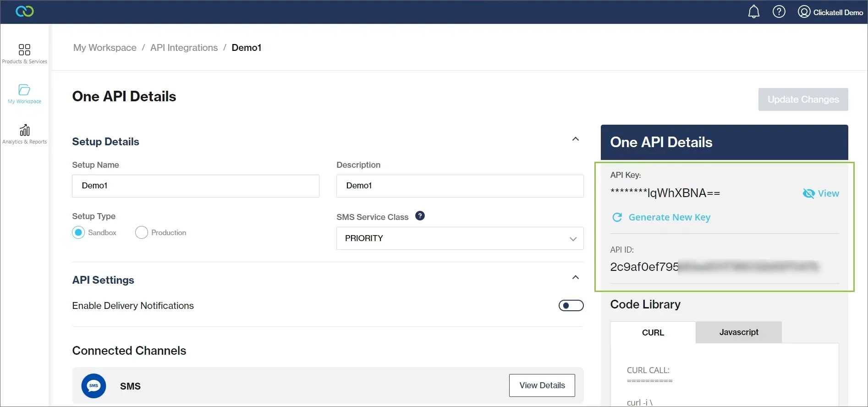The width and height of the screenshot is (868, 407).
Task: Click View Details for SMS channel
Action: tap(542, 385)
